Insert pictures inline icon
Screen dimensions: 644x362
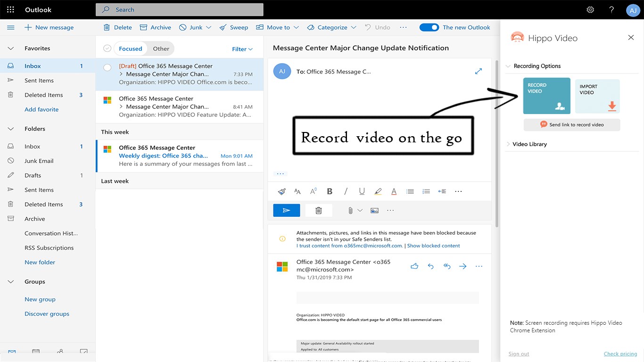(x=374, y=211)
